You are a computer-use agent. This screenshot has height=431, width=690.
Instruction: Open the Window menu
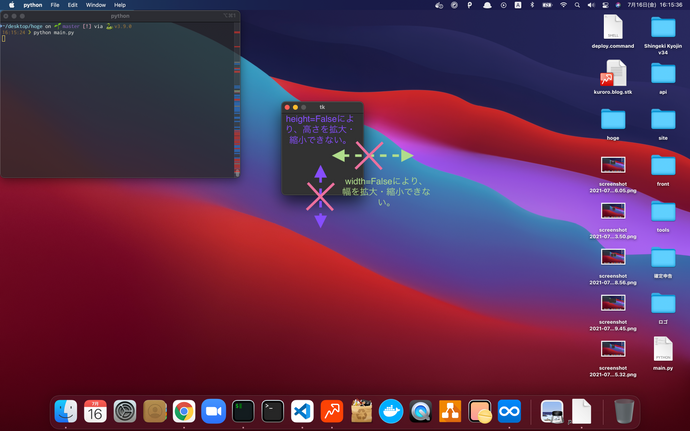[x=95, y=5]
